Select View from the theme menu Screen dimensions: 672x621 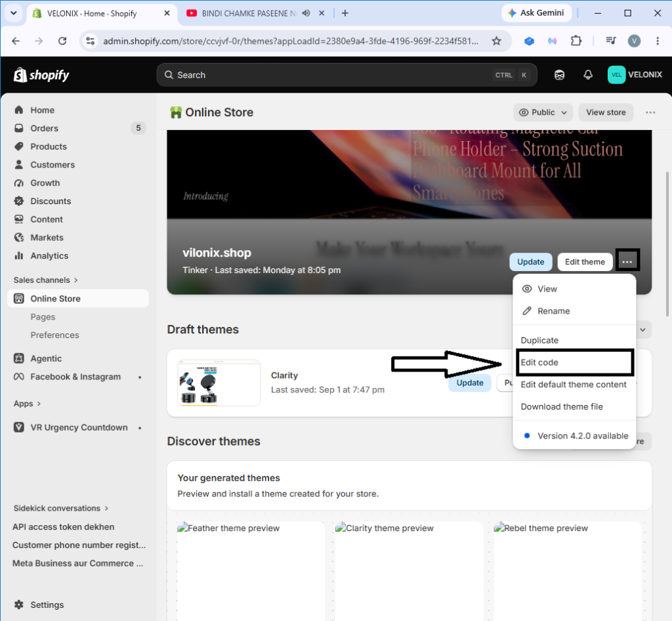tap(574, 289)
